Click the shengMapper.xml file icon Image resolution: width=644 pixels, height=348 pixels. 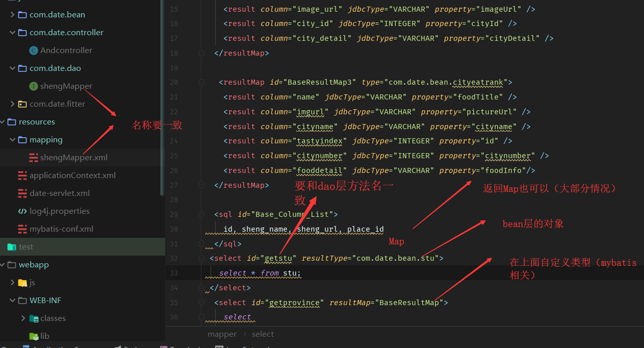[x=34, y=158]
